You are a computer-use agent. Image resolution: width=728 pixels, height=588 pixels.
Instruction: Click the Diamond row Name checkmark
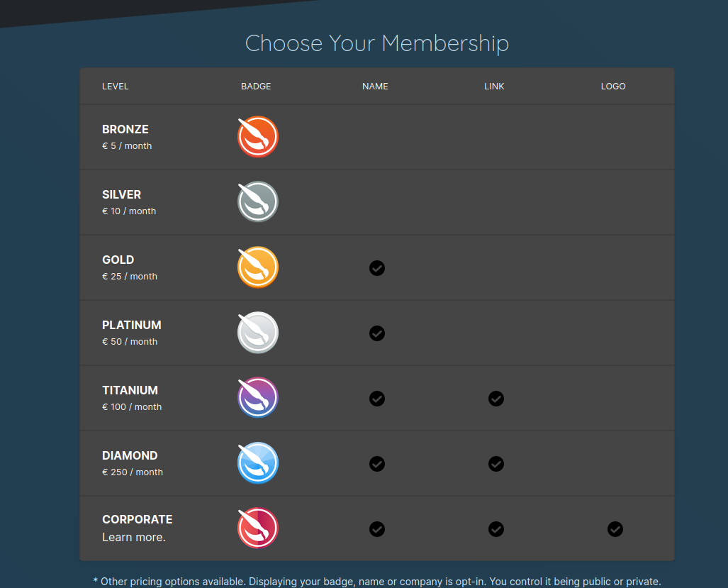pyautogui.click(x=377, y=464)
